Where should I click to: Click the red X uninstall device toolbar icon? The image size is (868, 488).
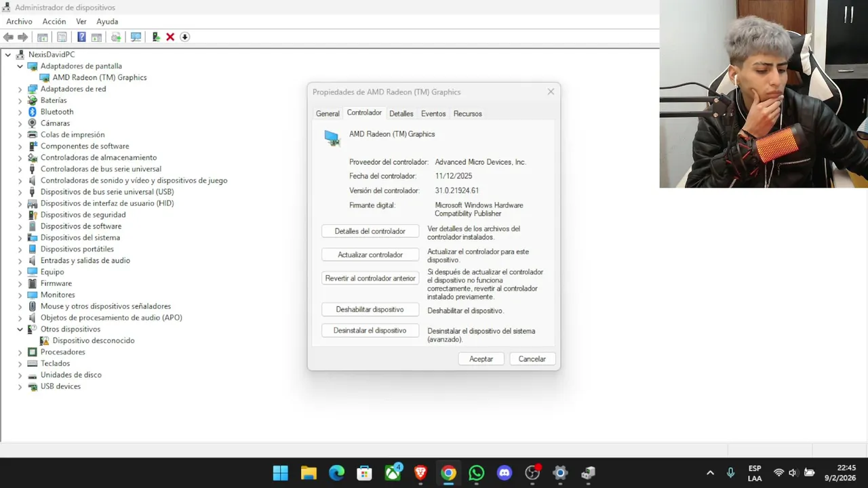[170, 37]
